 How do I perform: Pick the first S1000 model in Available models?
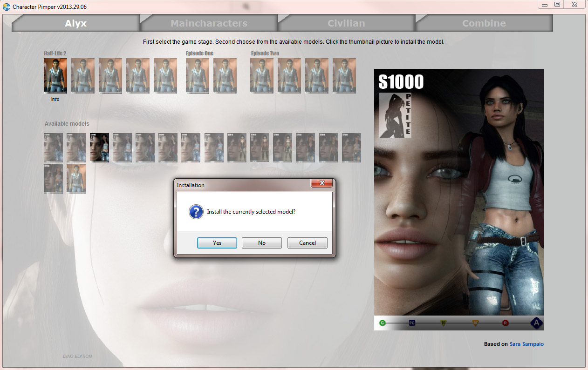(53, 148)
